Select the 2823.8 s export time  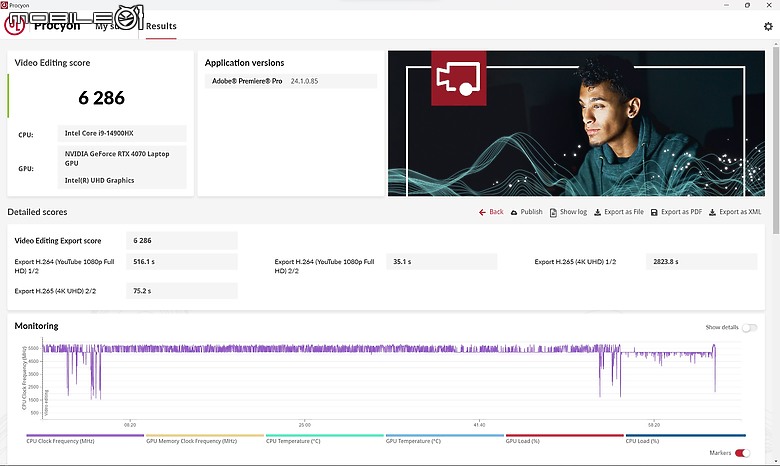coord(701,262)
